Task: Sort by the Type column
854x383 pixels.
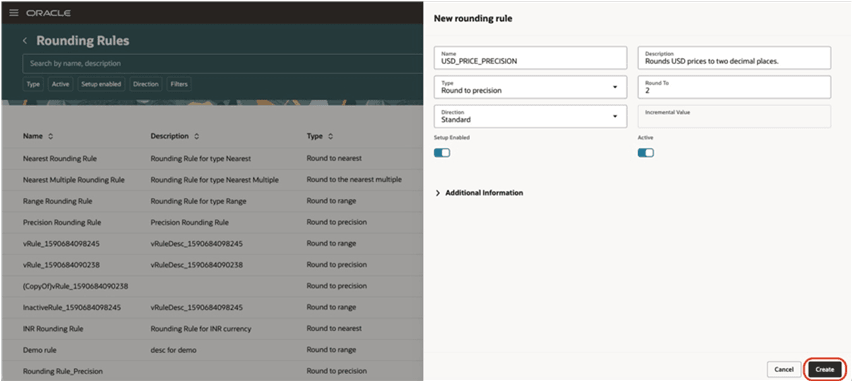Action: pos(330,136)
